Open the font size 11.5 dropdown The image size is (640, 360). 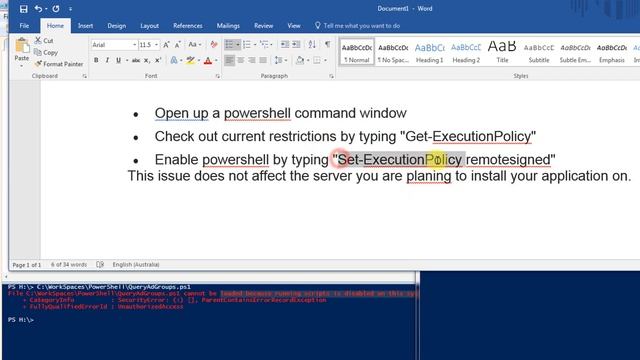156,45
